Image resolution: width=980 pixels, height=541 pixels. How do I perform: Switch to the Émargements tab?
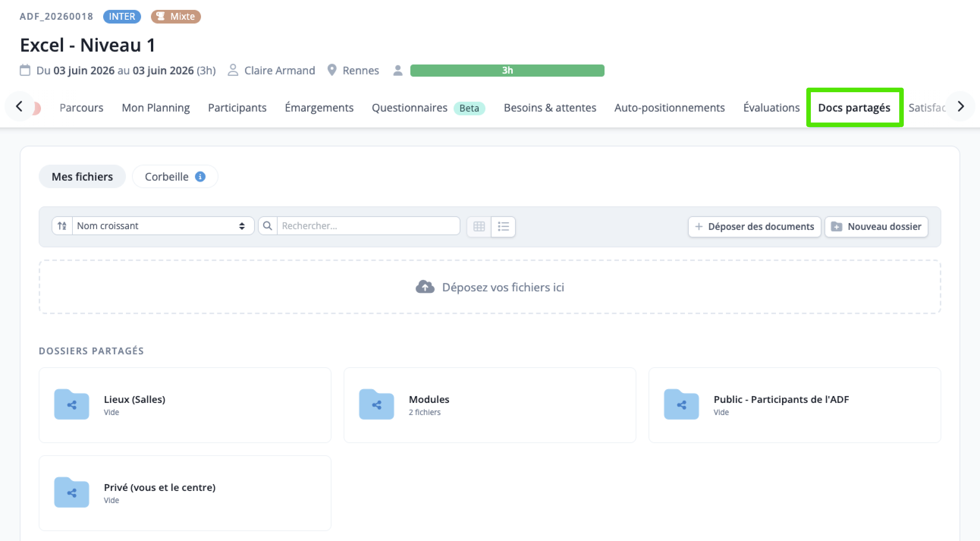click(x=319, y=108)
